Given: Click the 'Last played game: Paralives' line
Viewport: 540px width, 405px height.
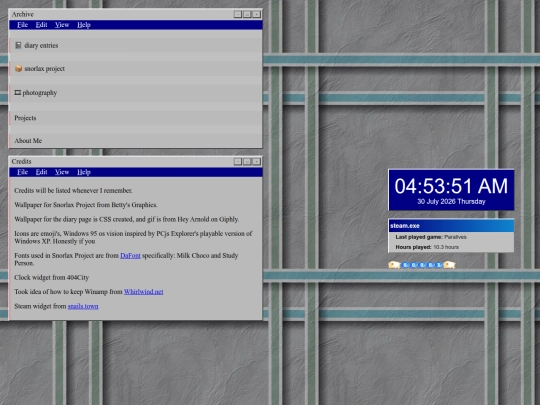Looking at the screenshot, I should pyautogui.click(x=431, y=237).
